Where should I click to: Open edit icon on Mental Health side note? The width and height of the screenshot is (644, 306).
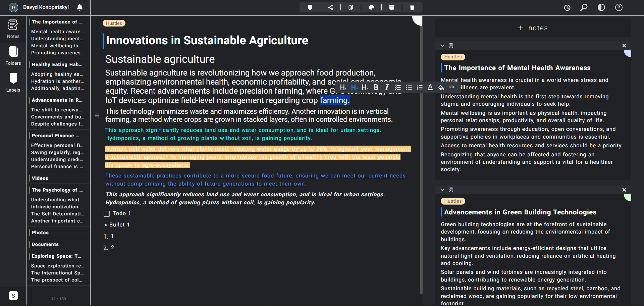point(451,46)
